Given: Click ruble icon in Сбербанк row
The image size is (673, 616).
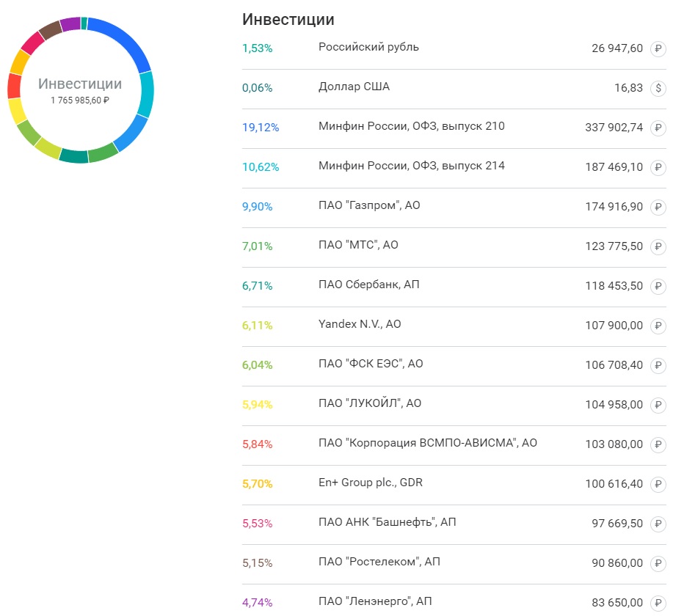Looking at the screenshot, I should 658,286.
